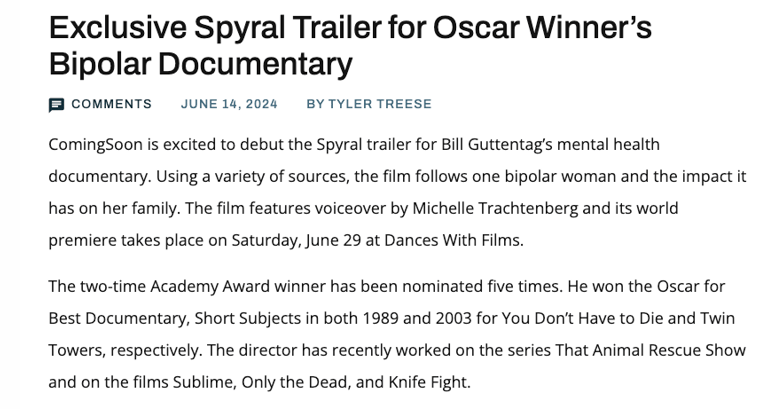Open author Tyler Treese's byline link
Screen dimensions: 768x409
[369, 104]
